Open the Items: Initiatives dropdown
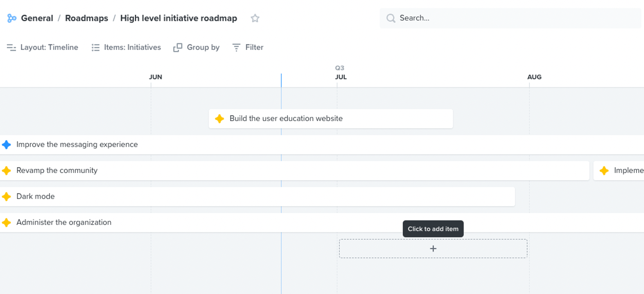This screenshot has width=644, height=294. click(132, 47)
